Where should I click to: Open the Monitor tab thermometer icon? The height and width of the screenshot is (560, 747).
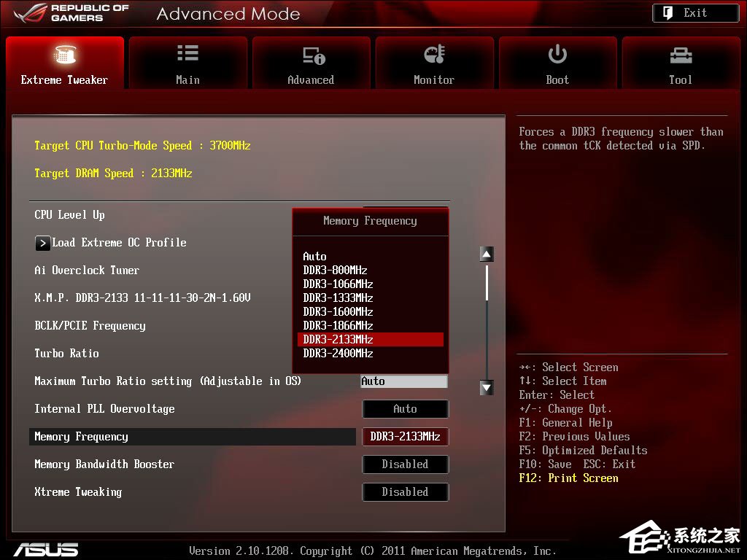tap(434, 55)
